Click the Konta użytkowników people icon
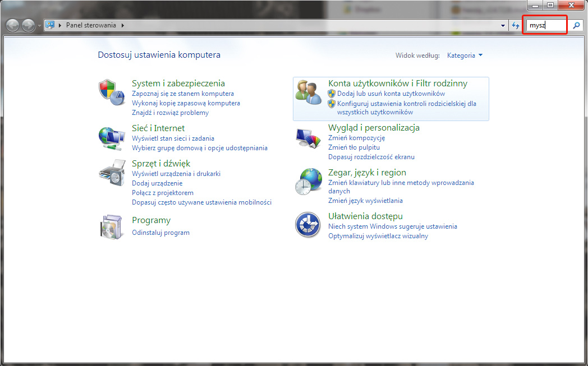 coord(309,92)
